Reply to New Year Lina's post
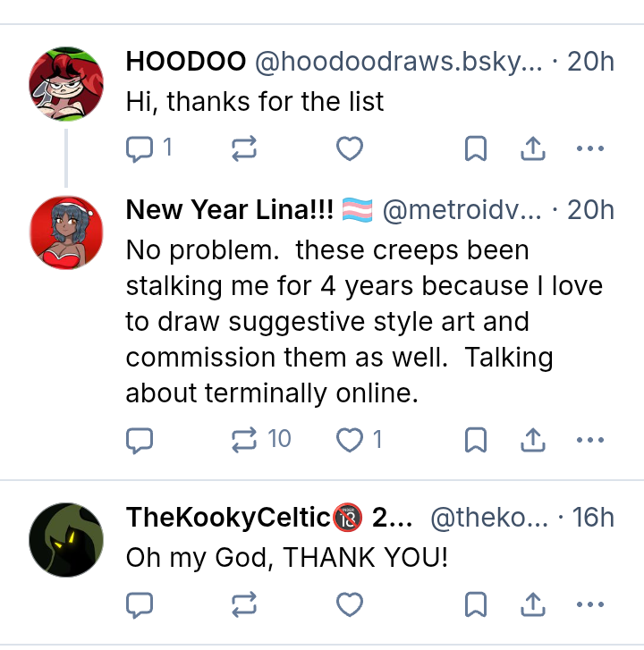The image size is (644, 650). coord(140,439)
